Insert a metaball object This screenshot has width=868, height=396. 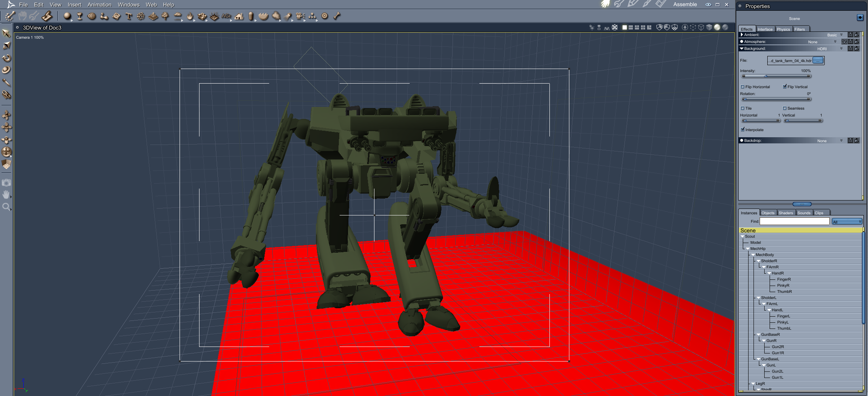tap(104, 16)
